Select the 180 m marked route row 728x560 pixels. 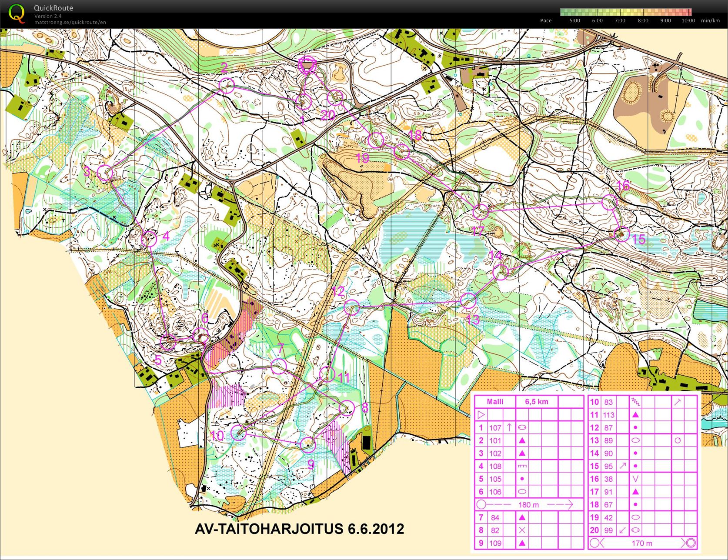click(x=528, y=505)
